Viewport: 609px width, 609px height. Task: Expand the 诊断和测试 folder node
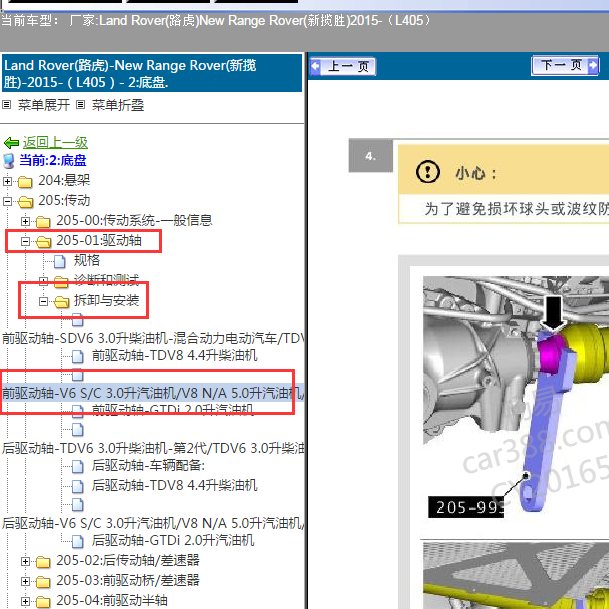[x=44, y=281]
